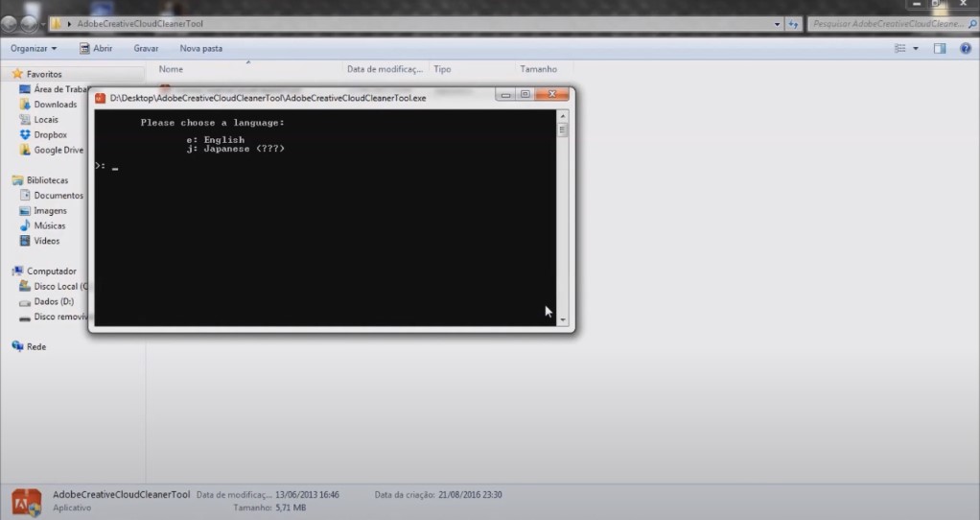Open Área de Trabalho in sidebar
Image resolution: width=980 pixels, height=520 pixels.
tap(60, 89)
